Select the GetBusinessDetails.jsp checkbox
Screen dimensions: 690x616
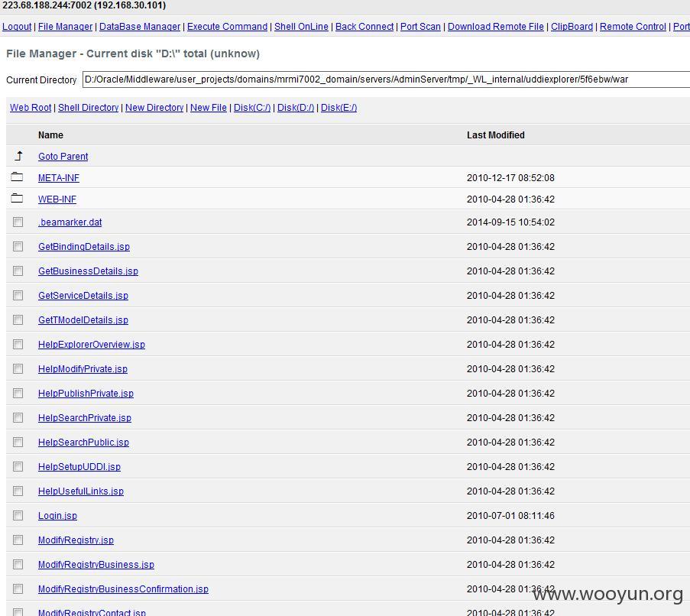(x=18, y=271)
